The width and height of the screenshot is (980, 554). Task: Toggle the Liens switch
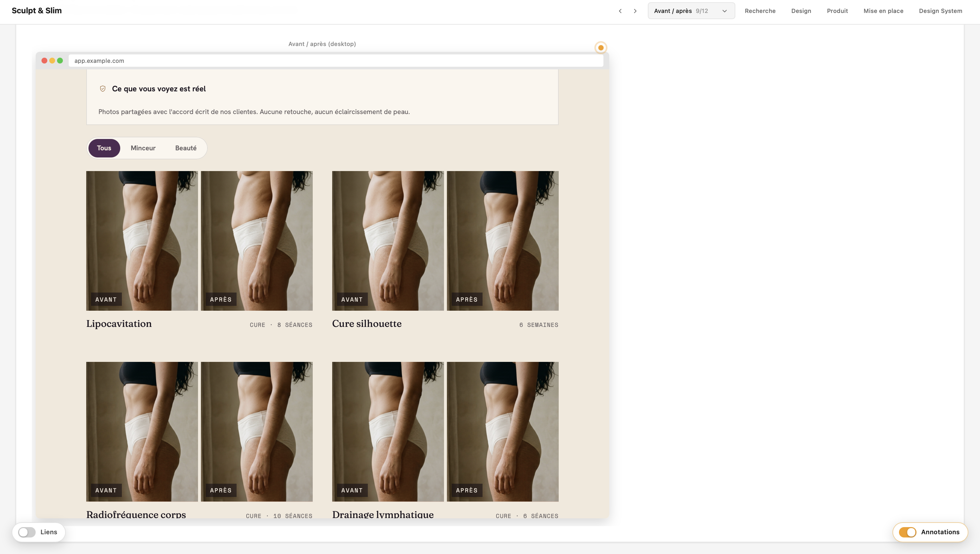coord(27,532)
